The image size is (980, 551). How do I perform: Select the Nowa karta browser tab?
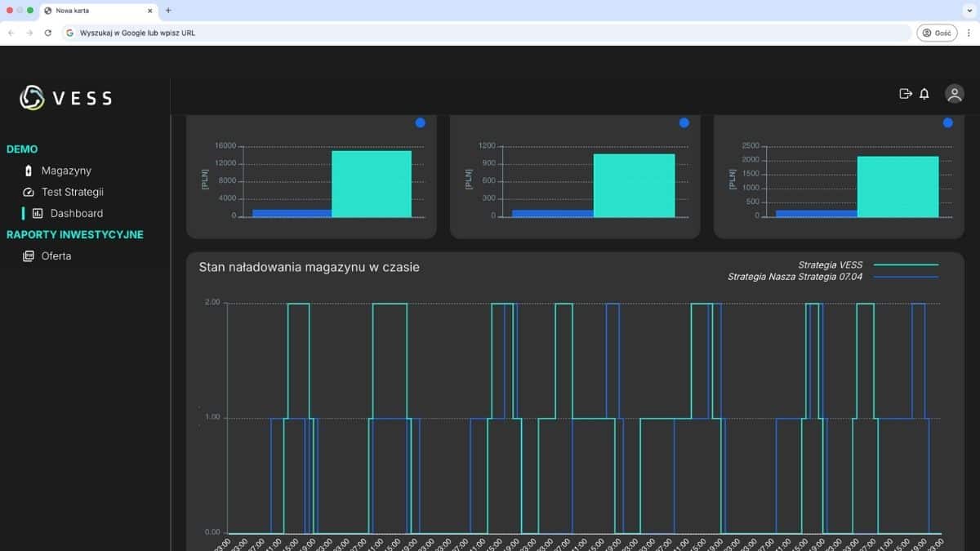[x=98, y=11]
